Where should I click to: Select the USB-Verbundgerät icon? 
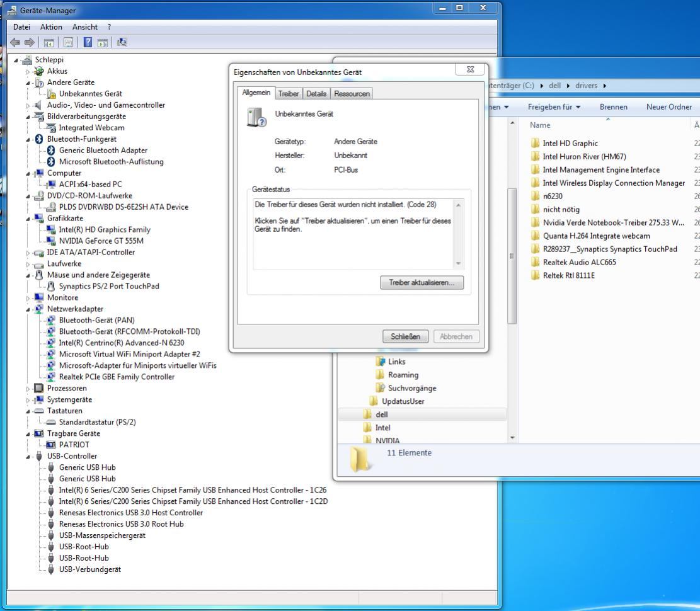point(51,569)
